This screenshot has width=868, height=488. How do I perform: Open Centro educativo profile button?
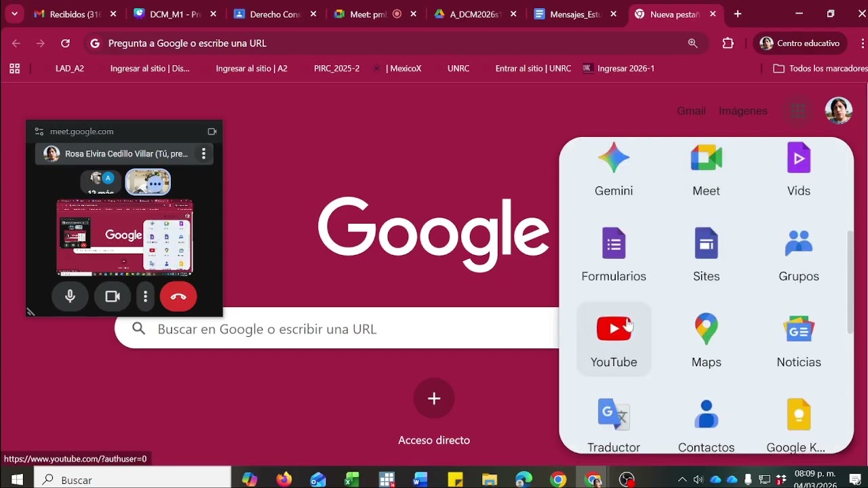tap(800, 43)
